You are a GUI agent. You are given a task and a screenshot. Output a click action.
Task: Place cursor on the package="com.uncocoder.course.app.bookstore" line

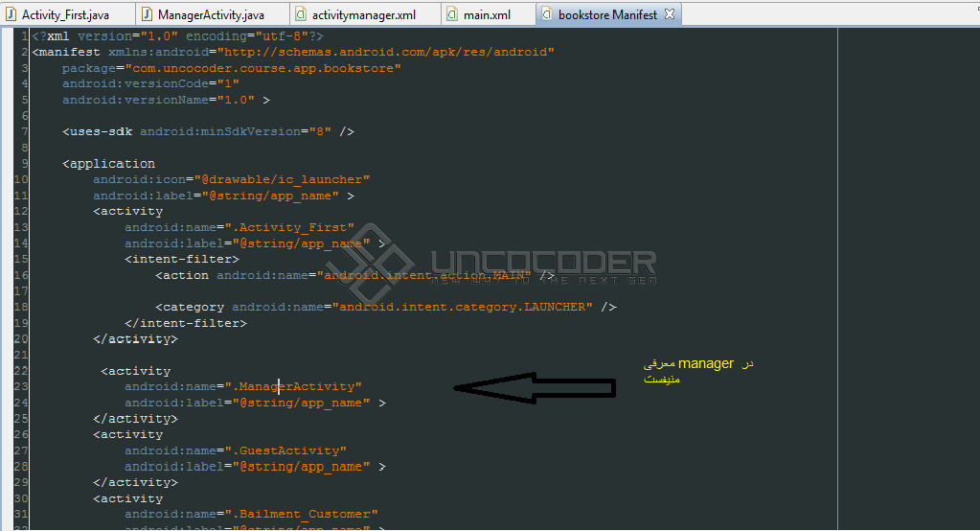[x=231, y=68]
